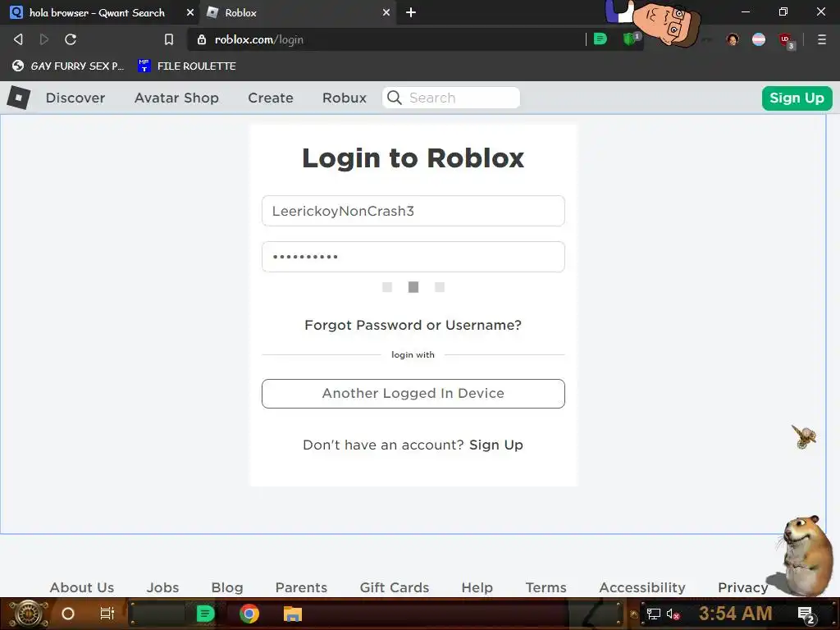Switch to hola browser Qwant Search tab
Image resolution: width=840 pixels, height=630 pixels.
pos(97,12)
